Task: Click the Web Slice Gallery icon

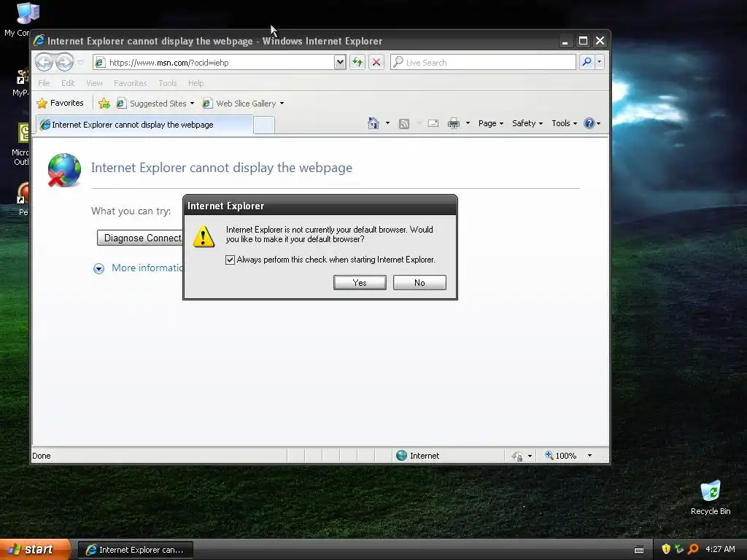Action: (x=207, y=104)
